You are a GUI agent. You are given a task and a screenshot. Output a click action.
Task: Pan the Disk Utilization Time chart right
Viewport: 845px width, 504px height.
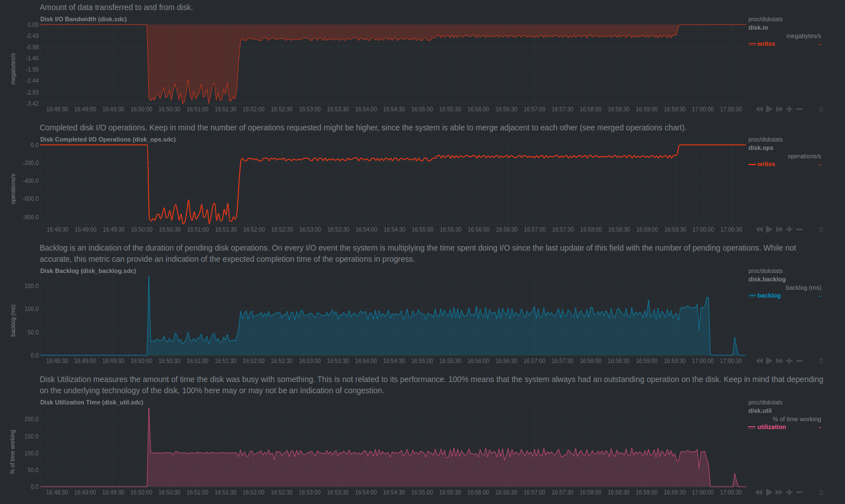pos(780,492)
